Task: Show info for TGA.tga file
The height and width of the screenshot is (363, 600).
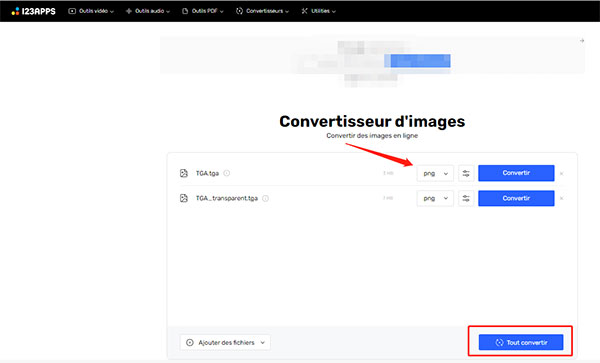Action: [x=227, y=173]
